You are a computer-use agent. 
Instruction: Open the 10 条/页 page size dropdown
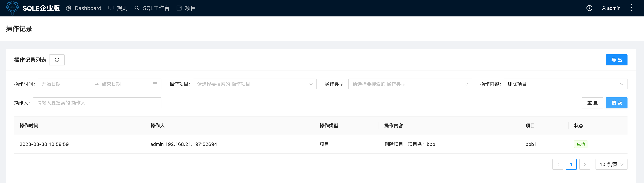click(612, 164)
